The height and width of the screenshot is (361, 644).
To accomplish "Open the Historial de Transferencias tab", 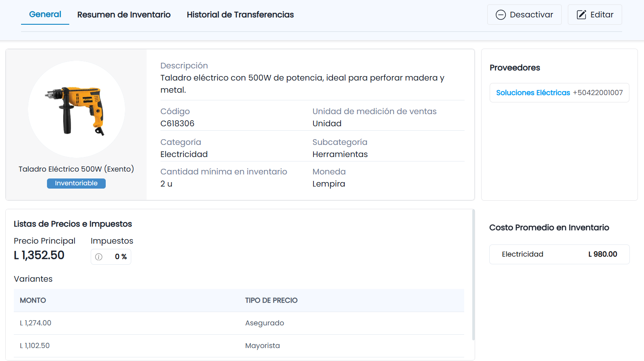I will point(240,15).
